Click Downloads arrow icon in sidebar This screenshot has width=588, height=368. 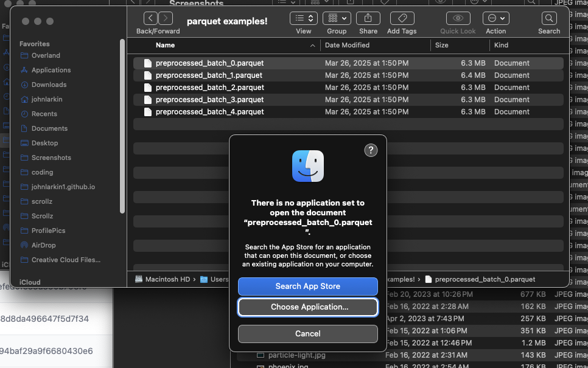(24, 85)
